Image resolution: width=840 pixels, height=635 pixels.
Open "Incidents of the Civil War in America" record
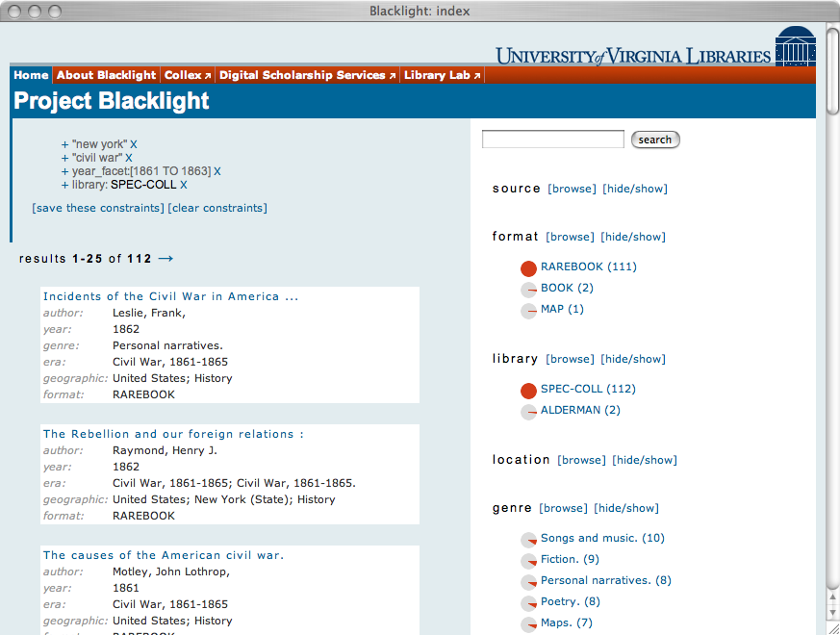point(170,296)
